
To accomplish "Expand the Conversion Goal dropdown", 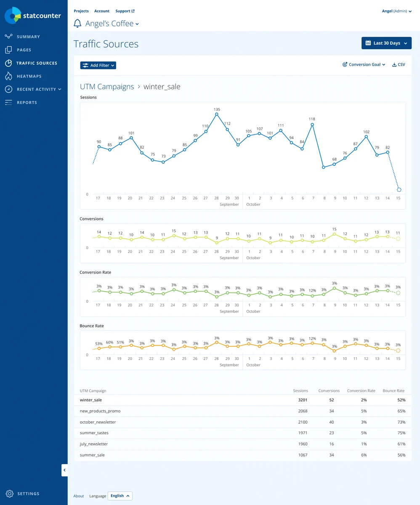I will [x=364, y=65].
